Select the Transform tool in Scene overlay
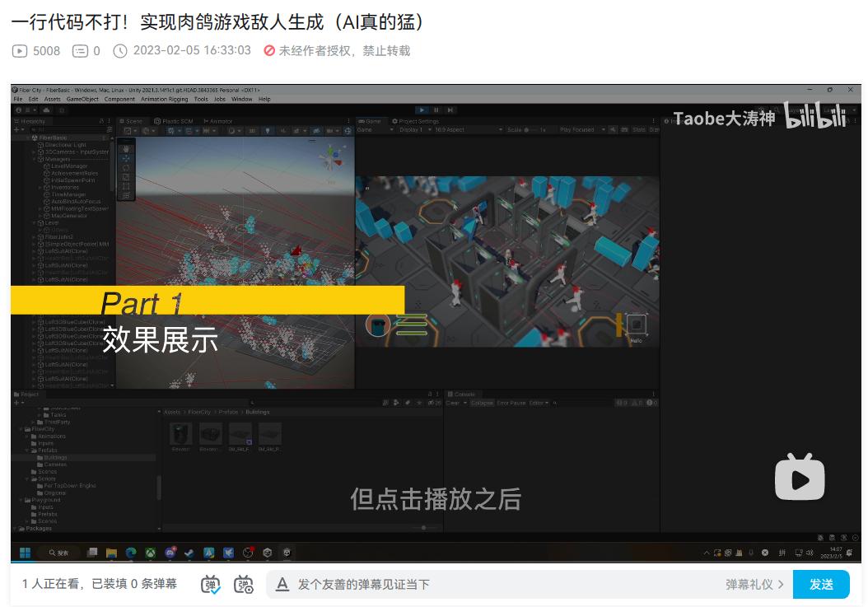The width and height of the screenshot is (868, 607). point(126,195)
